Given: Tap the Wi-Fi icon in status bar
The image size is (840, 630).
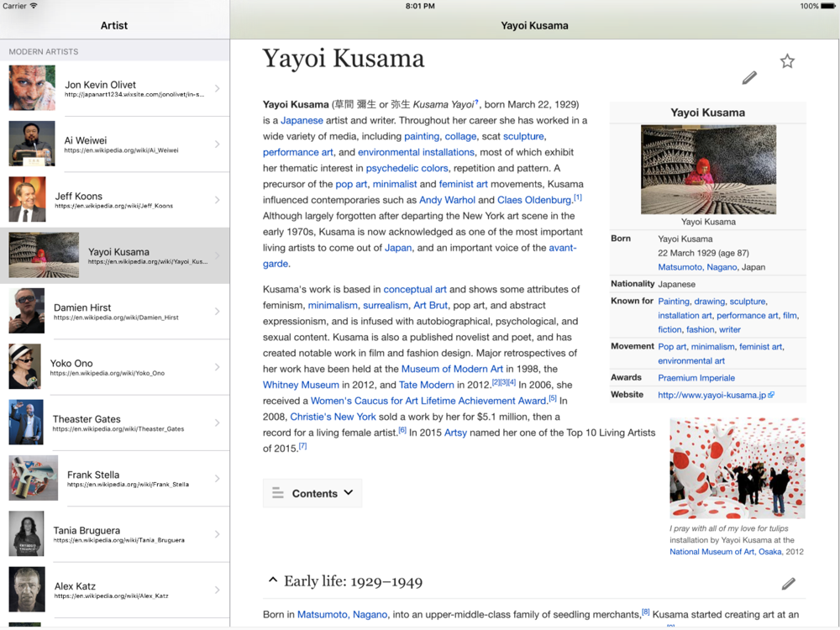Looking at the screenshot, I should pyautogui.click(x=34, y=6).
